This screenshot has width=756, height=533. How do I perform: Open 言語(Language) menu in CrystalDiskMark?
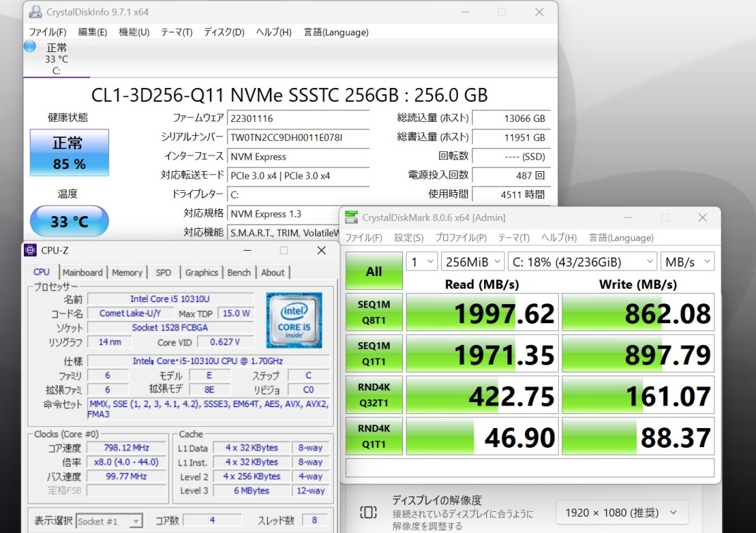[x=621, y=237]
